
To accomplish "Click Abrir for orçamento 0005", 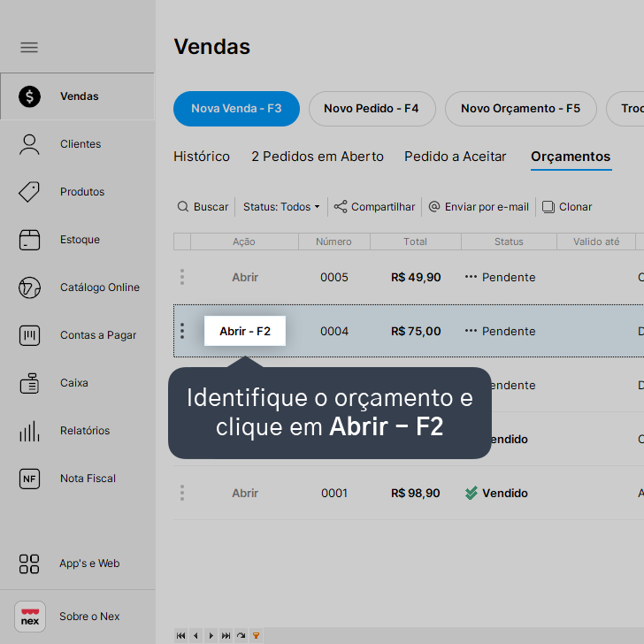I will click(x=245, y=277).
